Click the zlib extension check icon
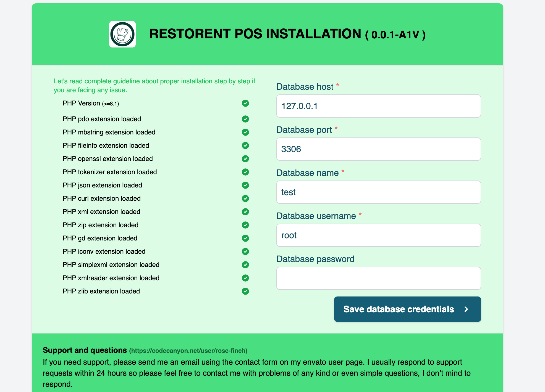The width and height of the screenshot is (545, 392). 245,291
